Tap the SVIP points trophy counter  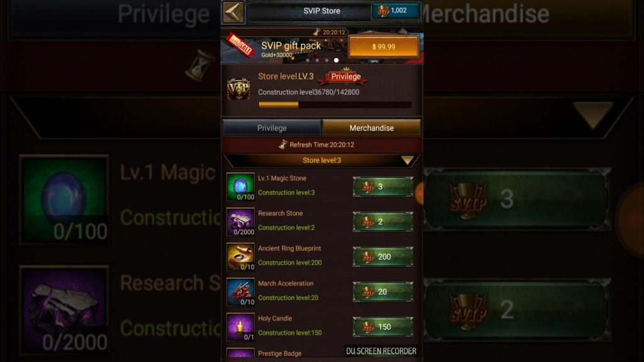pos(396,11)
